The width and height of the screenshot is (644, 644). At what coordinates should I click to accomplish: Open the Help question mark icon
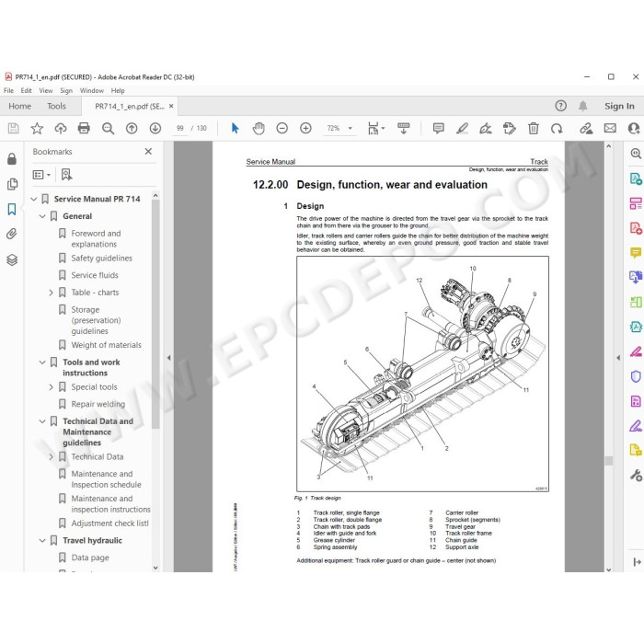(x=560, y=106)
